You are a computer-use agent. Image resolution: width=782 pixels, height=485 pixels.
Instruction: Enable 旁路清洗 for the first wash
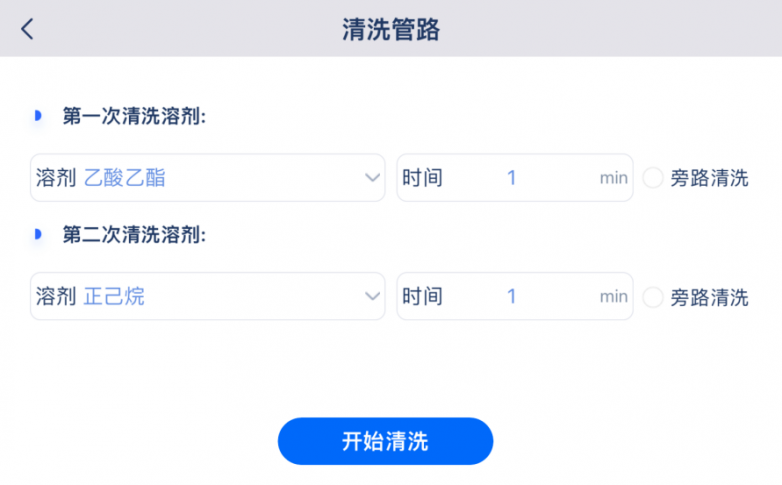pos(652,178)
